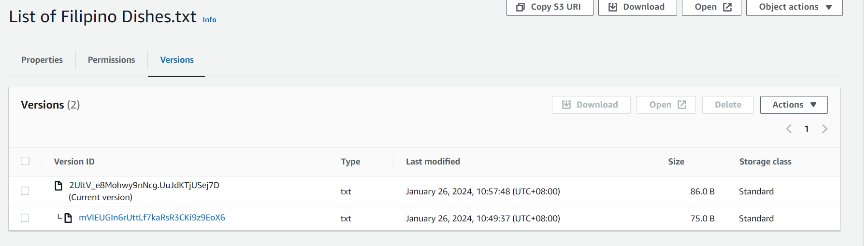Go to previous page of versions
This screenshot has width=868, height=246.
789,129
